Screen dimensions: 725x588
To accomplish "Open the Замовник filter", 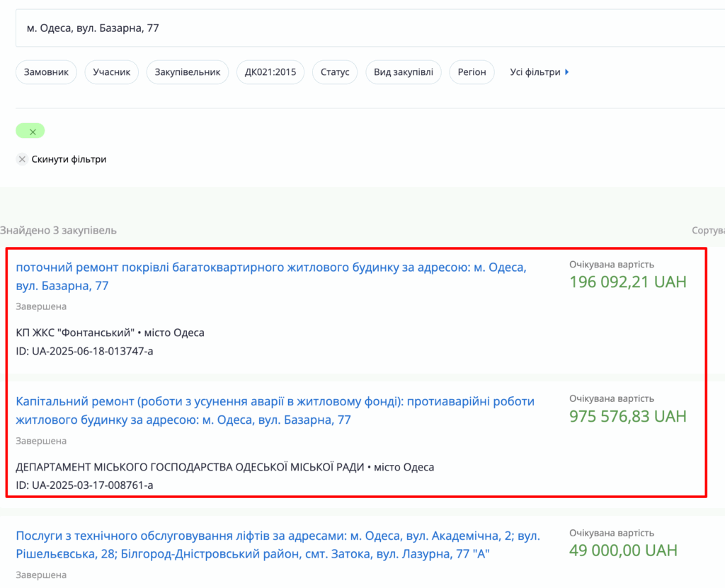I will (x=46, y=72).
